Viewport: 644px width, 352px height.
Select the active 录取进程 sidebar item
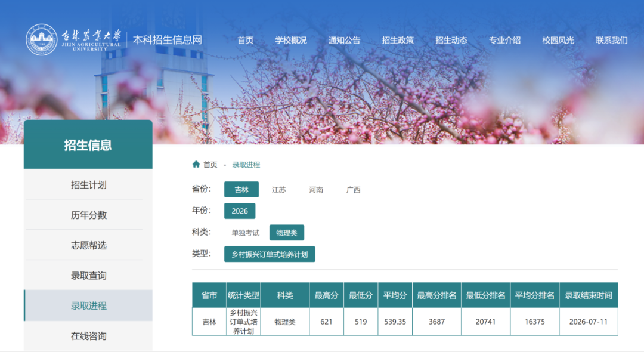(88, 305)
